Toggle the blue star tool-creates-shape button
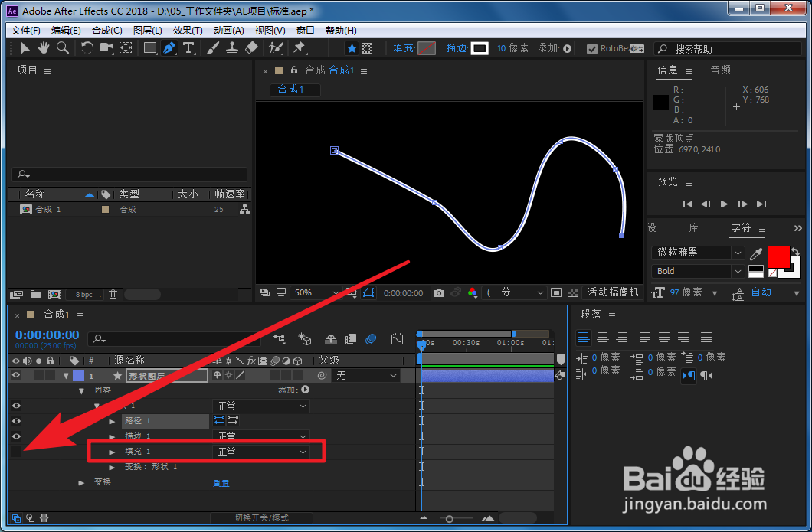The image size is (812, 532). 352,48
